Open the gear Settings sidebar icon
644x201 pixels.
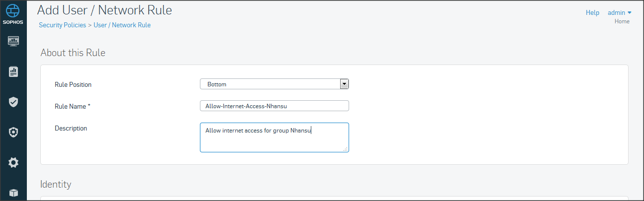pyautogui.click(x=13, y=162)
